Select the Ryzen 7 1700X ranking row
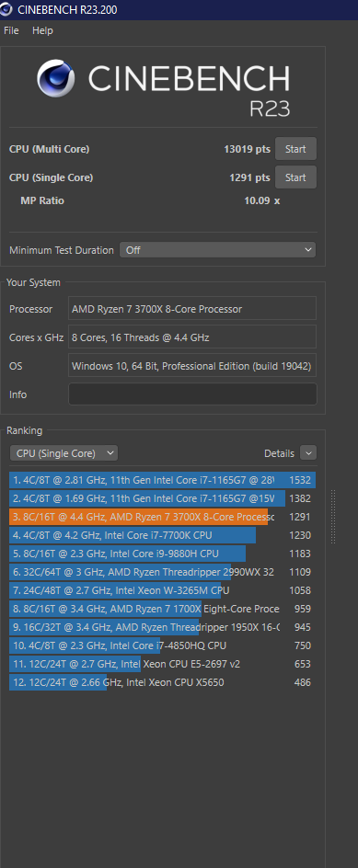 (x=162, y=609)
